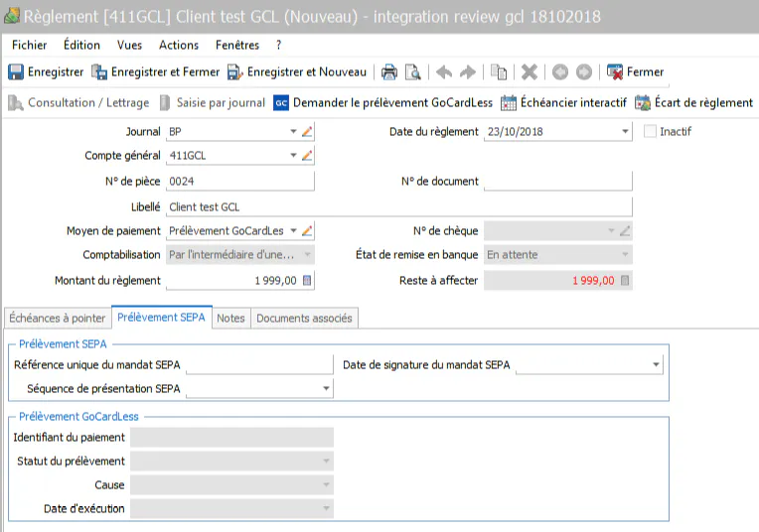This screenshot has height=532, width=759.
Task: Click the delete X icon
Action: pyautogui.click(x=530, y=72)
